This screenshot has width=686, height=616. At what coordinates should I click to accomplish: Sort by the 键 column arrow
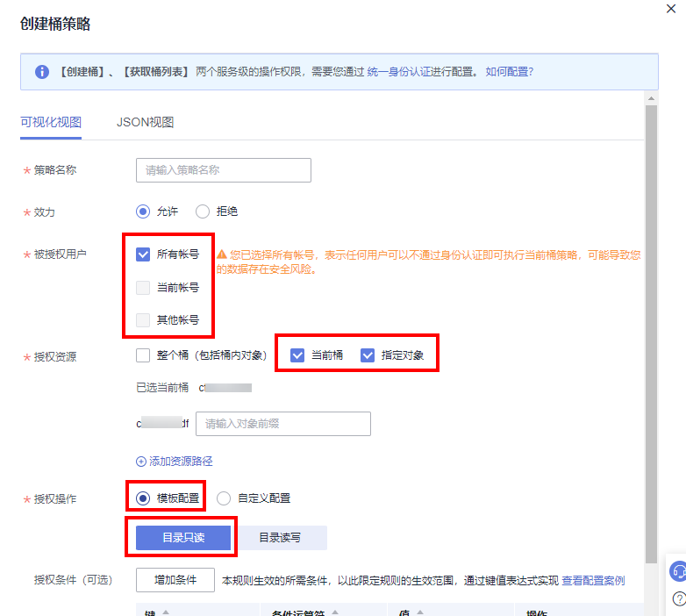point(166,612)
